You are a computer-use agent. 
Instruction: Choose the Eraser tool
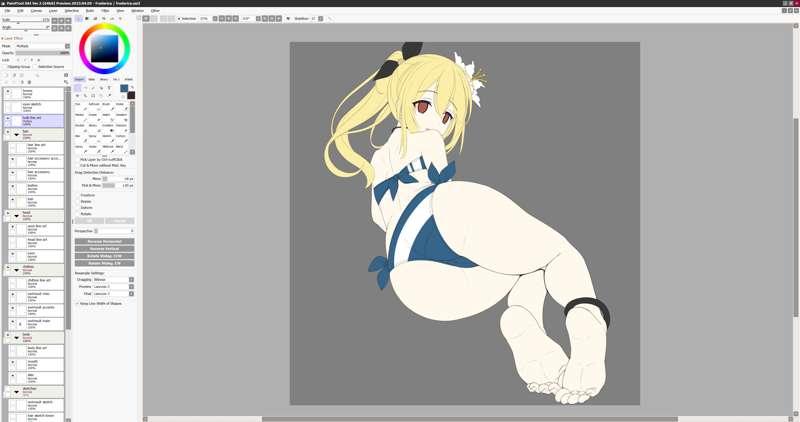point(94,117)
